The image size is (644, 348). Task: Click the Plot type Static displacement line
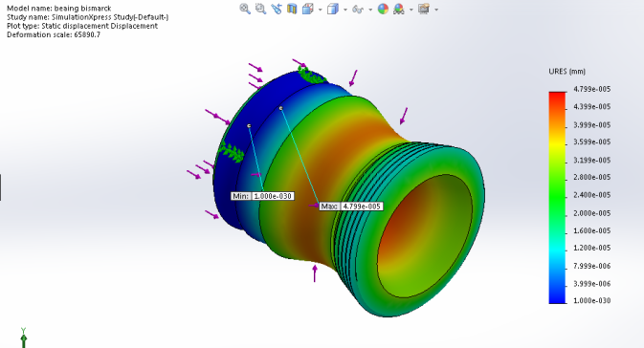[x=82, y=26]
